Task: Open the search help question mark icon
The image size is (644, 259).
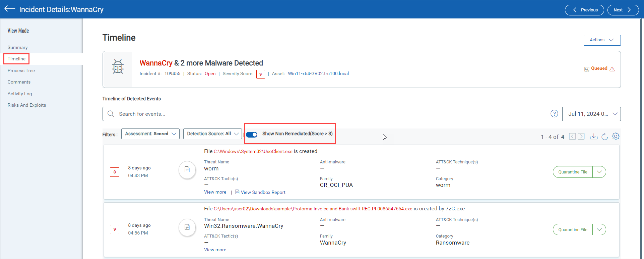Action: (x=554, y=114)
